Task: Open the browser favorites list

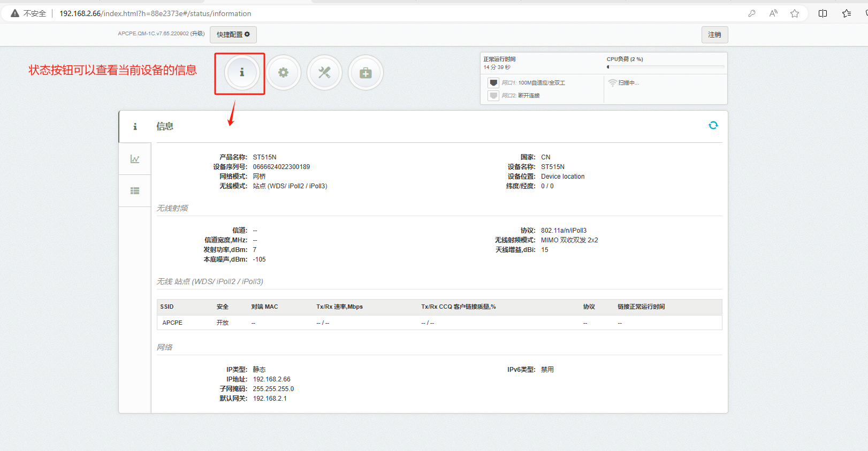Action: click(847, 13)
